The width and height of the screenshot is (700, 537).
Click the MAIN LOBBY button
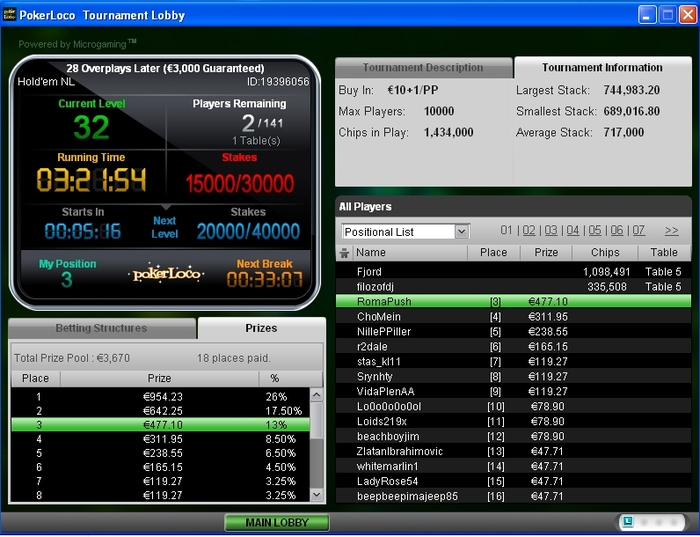(x=277, y=522)
